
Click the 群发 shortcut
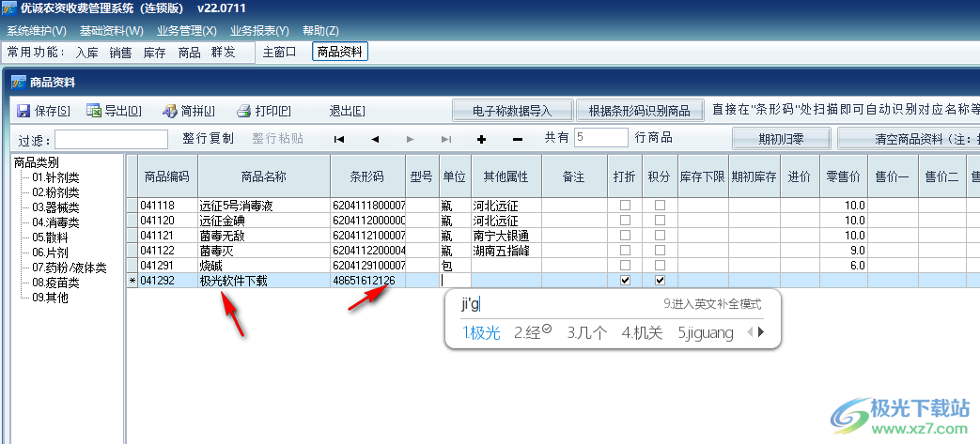click(223, 54)
